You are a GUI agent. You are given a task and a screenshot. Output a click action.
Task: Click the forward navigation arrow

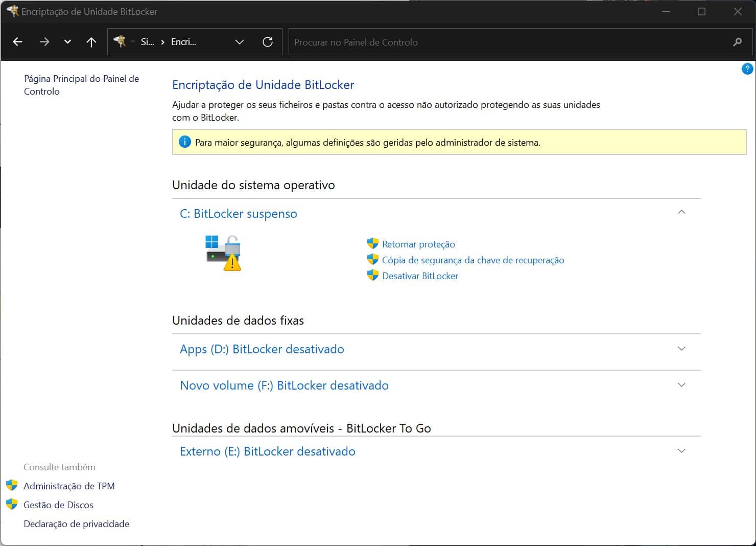coord(44,42)
